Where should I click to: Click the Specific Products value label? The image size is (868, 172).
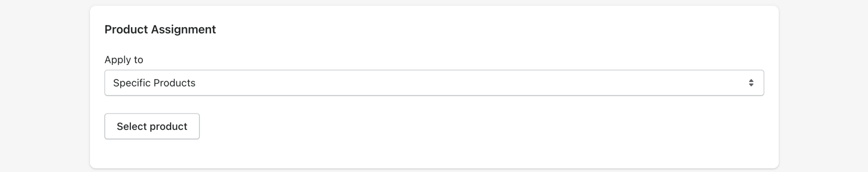click(x=154, y=83)
